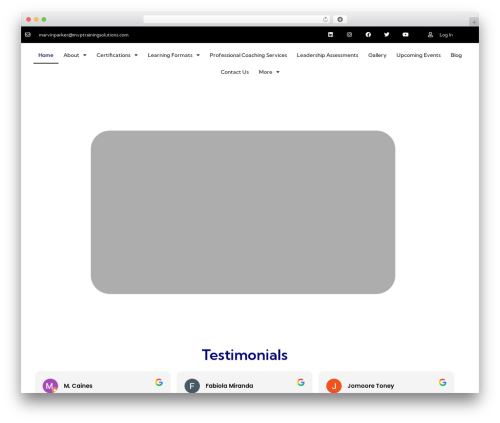Screen dimensions: 500x423
Task: Expand the Certifications dropdown arrow
Action: tap(136, 55)
